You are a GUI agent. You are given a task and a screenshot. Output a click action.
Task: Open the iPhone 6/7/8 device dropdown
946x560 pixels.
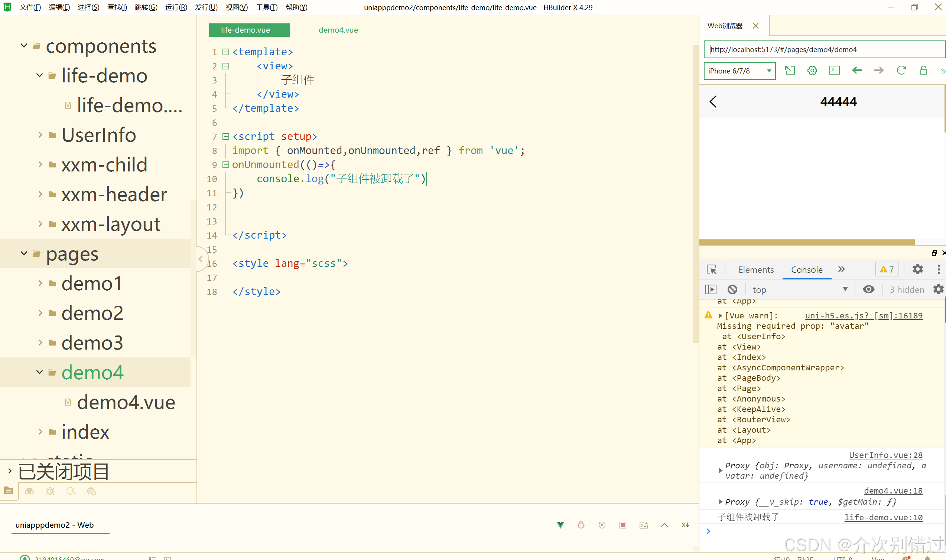point(739,71)
